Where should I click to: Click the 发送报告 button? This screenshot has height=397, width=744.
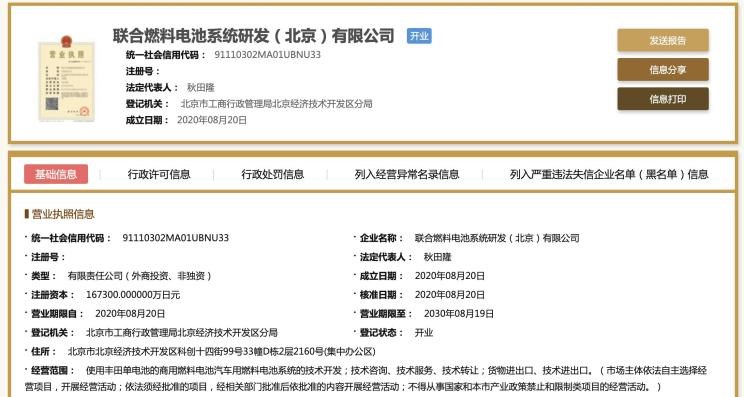[x=663, y=40]
